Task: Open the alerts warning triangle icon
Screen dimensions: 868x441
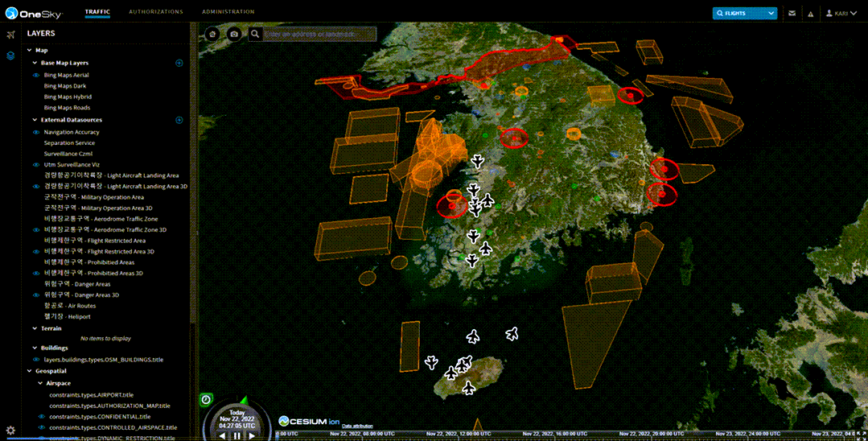Action: tap(810, 13)
